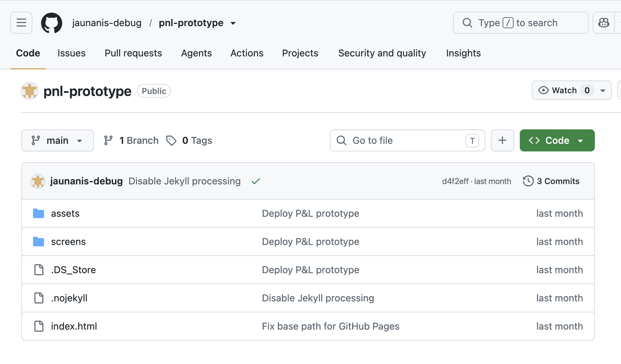Open the Insights tab

click(463, 53)
